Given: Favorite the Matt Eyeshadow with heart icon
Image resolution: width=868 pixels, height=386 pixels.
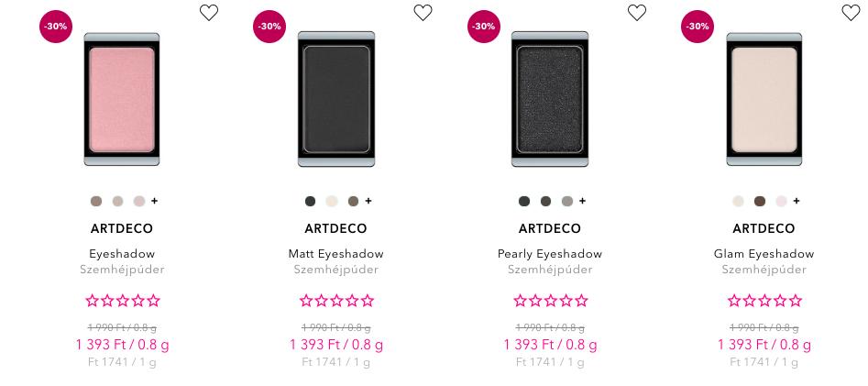Looking at the screenshot, I should point(423,13).
